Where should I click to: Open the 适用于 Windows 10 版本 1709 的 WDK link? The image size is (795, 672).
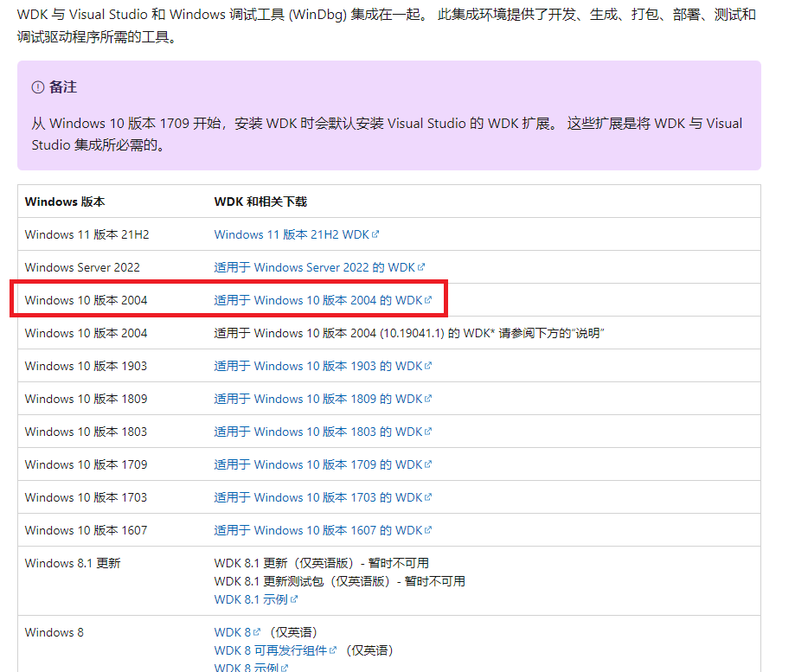pos(316,464)
